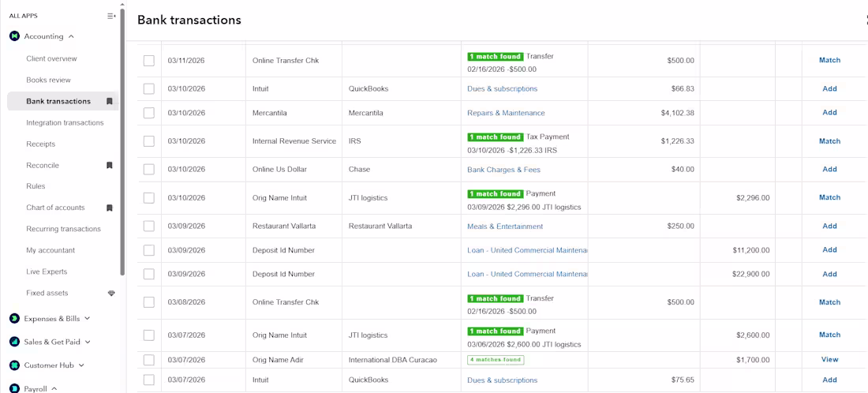Image resolution: width=868 pixels, height=393 pixels.
Task: Click the diamond icon beside Fixed assets
Action: pyautogui.click(x=111, y=293)
